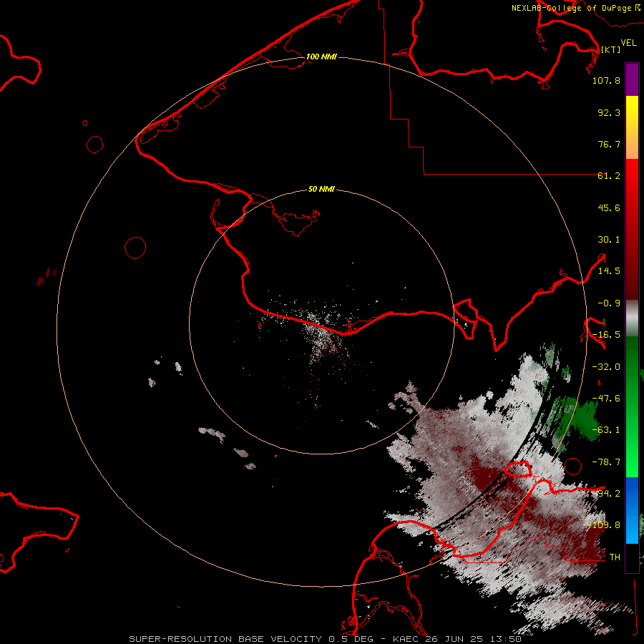The width and height of the screenshot is (644, 644).
Task: Click the 50 NMI range ring label
Action: [x=321, y=190]
